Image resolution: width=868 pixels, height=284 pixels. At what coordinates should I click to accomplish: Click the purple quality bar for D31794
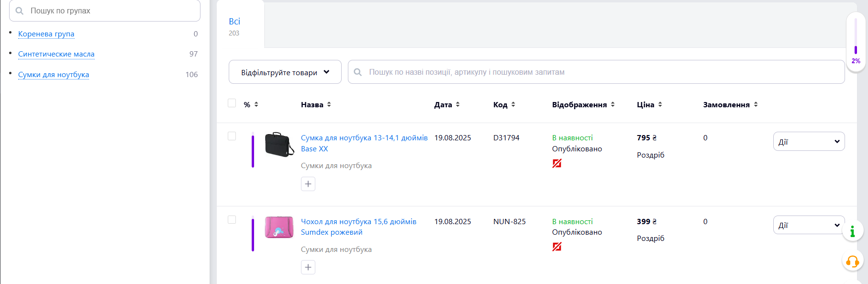pyautogui.click(x=253, y=150)
